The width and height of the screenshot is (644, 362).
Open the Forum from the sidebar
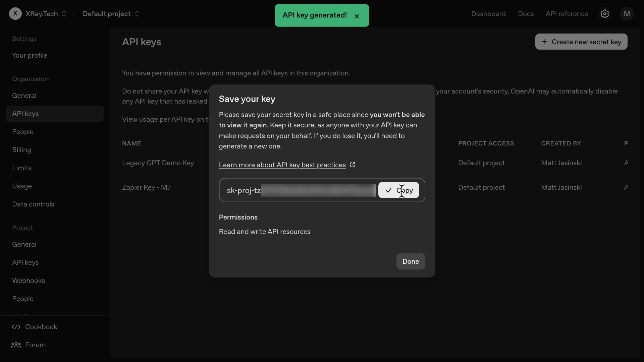pos(35,345)
